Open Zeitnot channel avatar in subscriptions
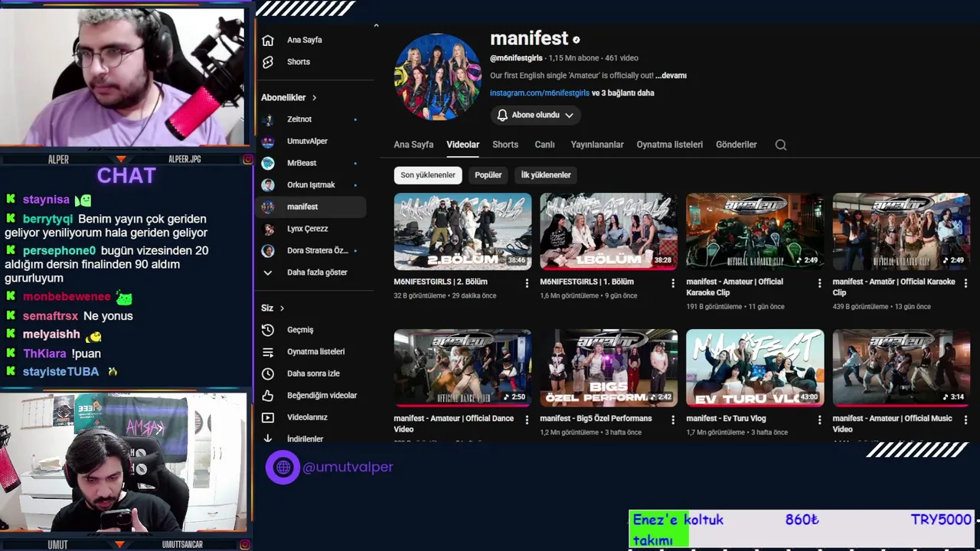This screenshot has width=980, height=551. pyautogui.click(x=267, y=119)
